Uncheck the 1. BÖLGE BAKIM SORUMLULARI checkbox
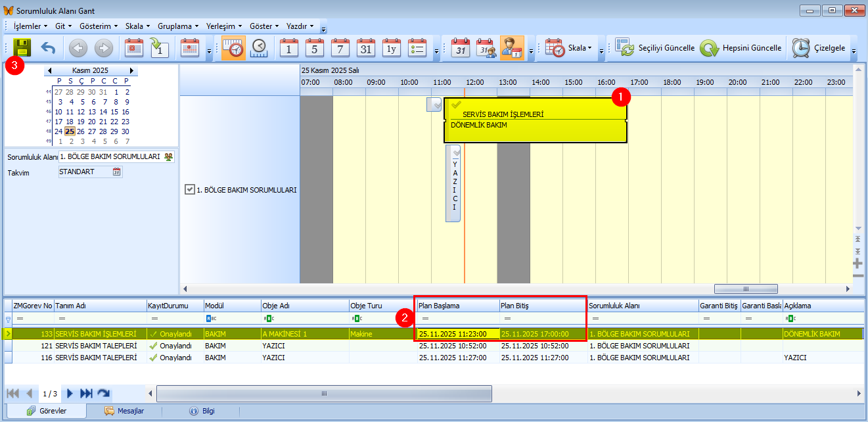 pyautogui.click(x=190, y=189)
